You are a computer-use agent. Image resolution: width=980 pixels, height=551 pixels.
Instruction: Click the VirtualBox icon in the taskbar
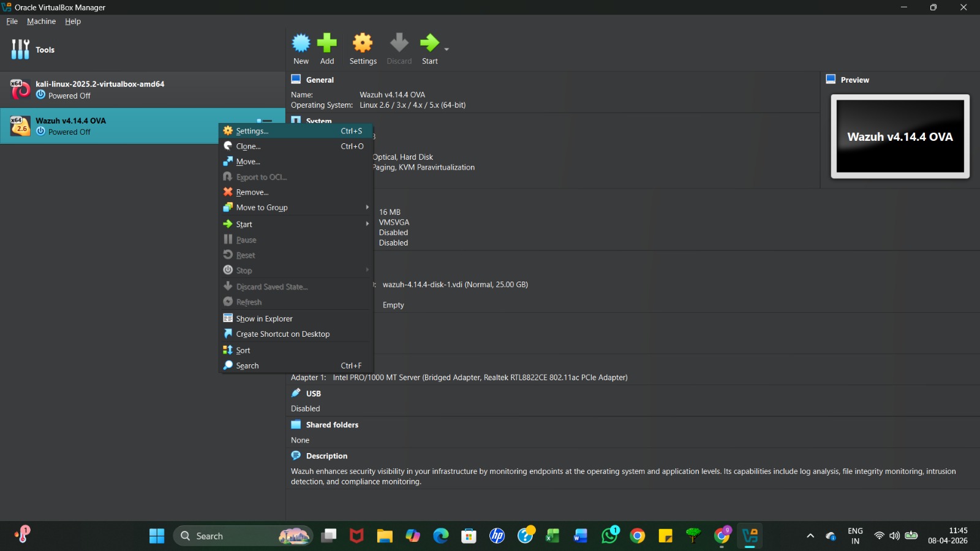[x=750, y=536]
